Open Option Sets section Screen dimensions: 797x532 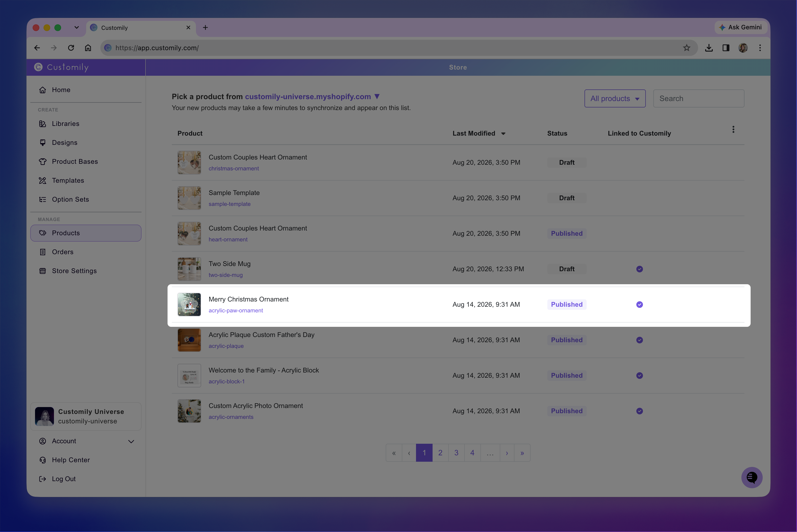(x=86, y=199)
